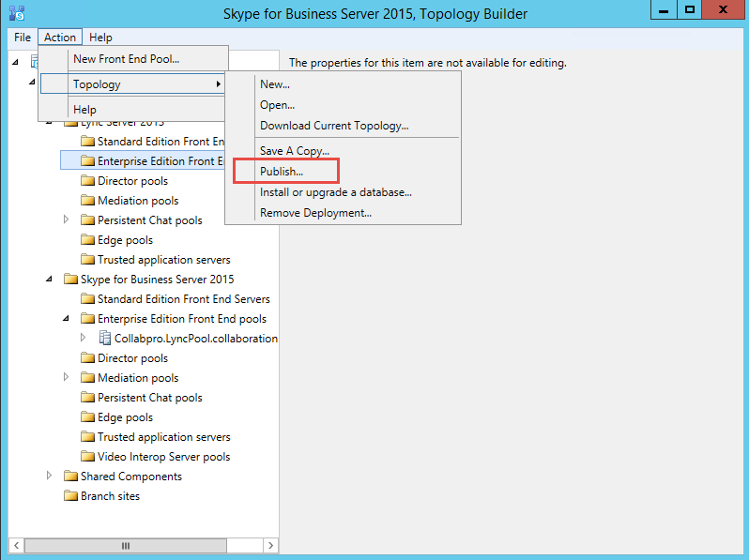Screen dimensions: 749x560
Task: Select Shared Components label
Action: point(131,477)
